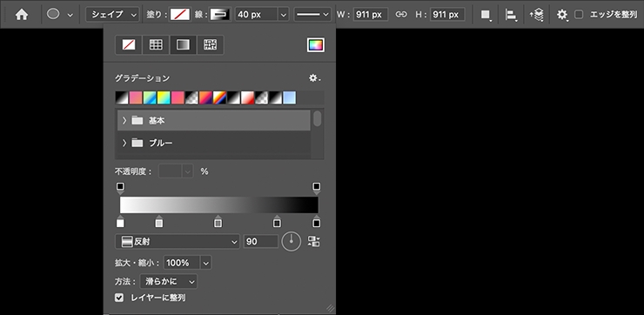Open the color picker rainbow icon
The width and height of the screenshot is (644, 315).
[316, 44]
